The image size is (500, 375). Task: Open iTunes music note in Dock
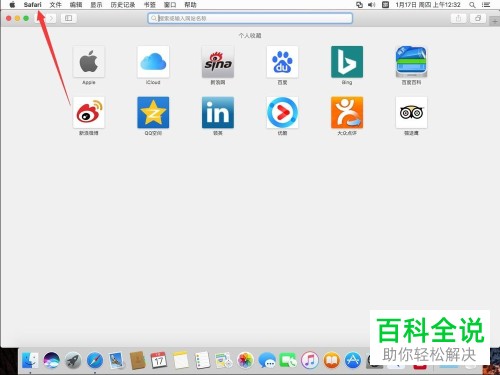point(310,361)
